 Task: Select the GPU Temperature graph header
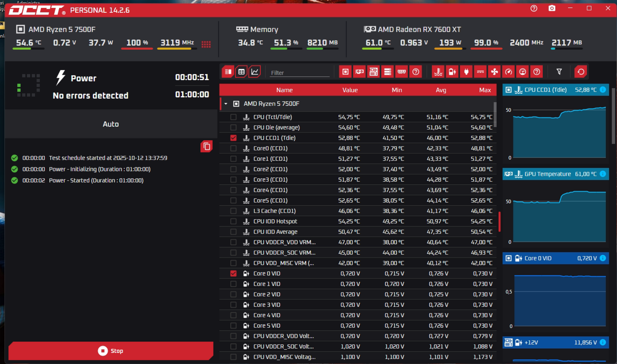click(x=556, y=174)
